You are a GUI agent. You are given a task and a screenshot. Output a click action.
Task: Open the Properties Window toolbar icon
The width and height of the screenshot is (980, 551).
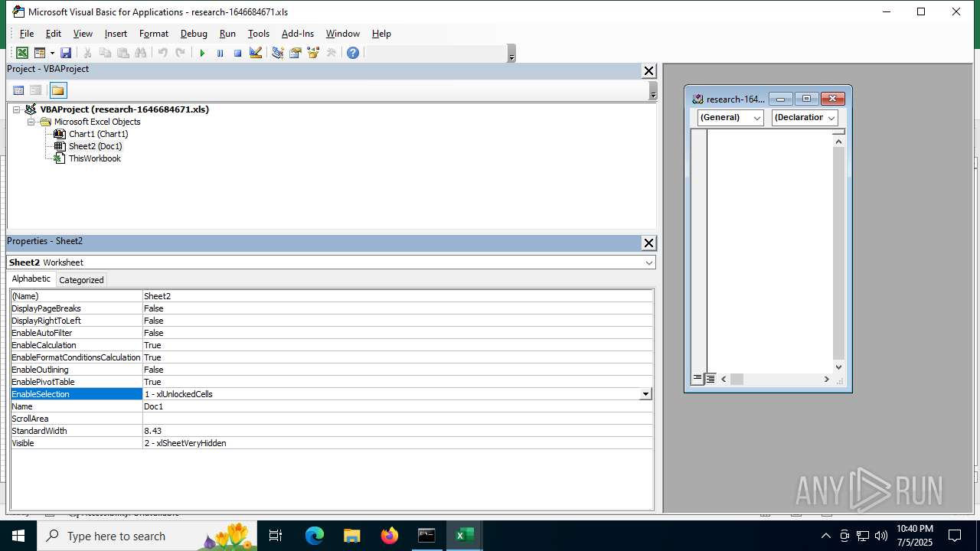tap(295, 53)
